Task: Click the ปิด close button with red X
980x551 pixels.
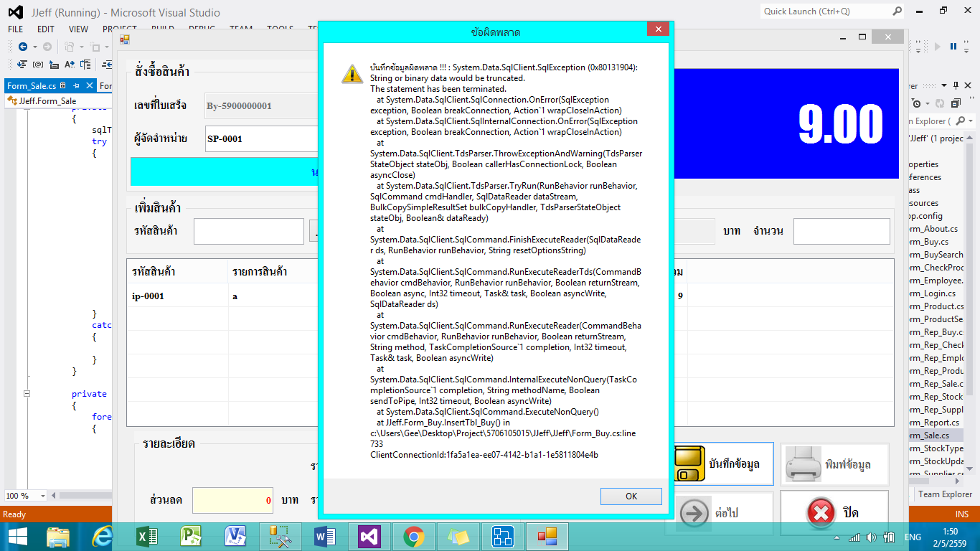Action: [x=834, y=512]
